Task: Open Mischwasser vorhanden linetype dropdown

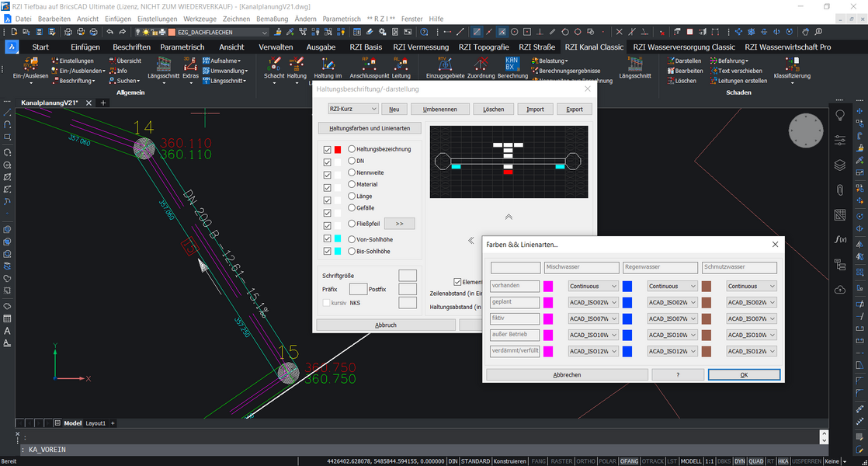Action: click(x=593, y=287)
